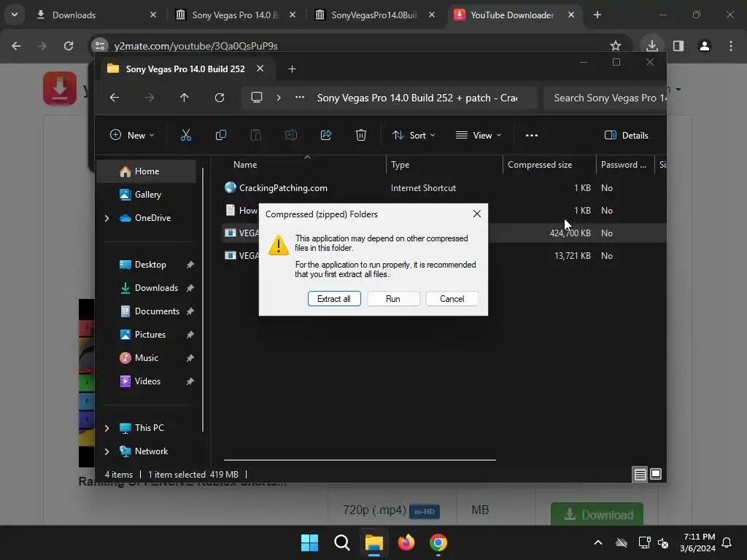Open the Sort dropdown in Explorer
747x560 pixels.
click(414, 135)
